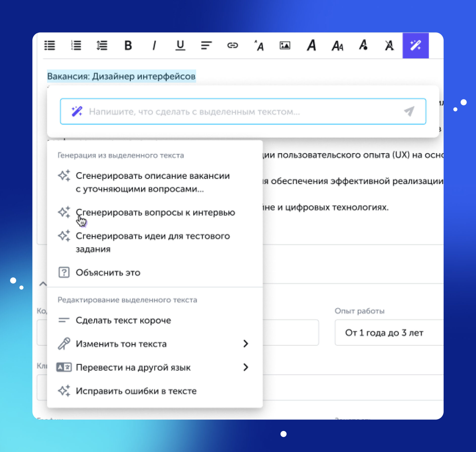Insert a hyperlink
The height and width of the screenshot is (452, 476).
[233, 45]
